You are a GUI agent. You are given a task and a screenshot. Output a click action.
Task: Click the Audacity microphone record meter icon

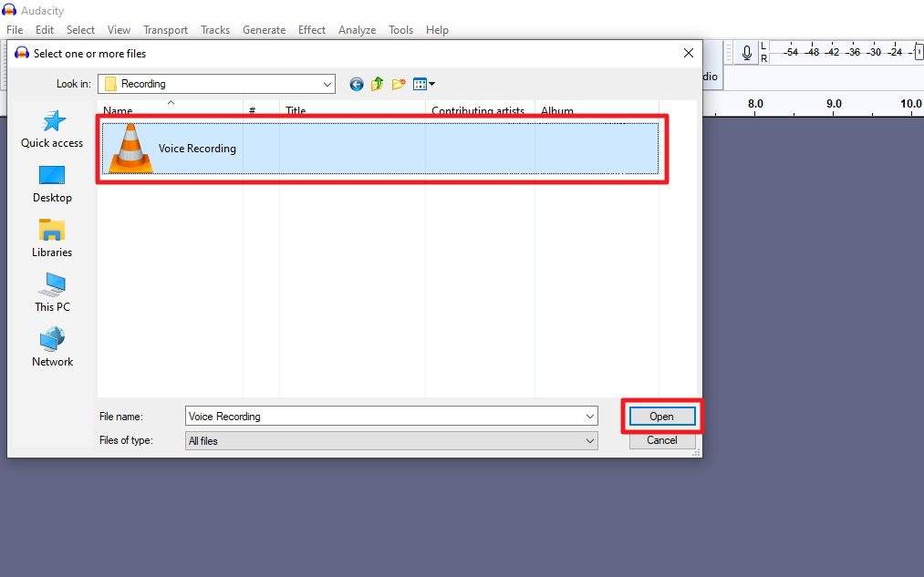pos(747,52)
